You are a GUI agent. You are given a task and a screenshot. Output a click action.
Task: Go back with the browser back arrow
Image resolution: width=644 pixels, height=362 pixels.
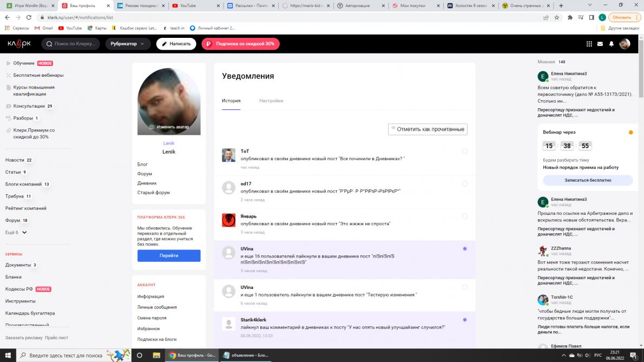[x=8, y=18]
